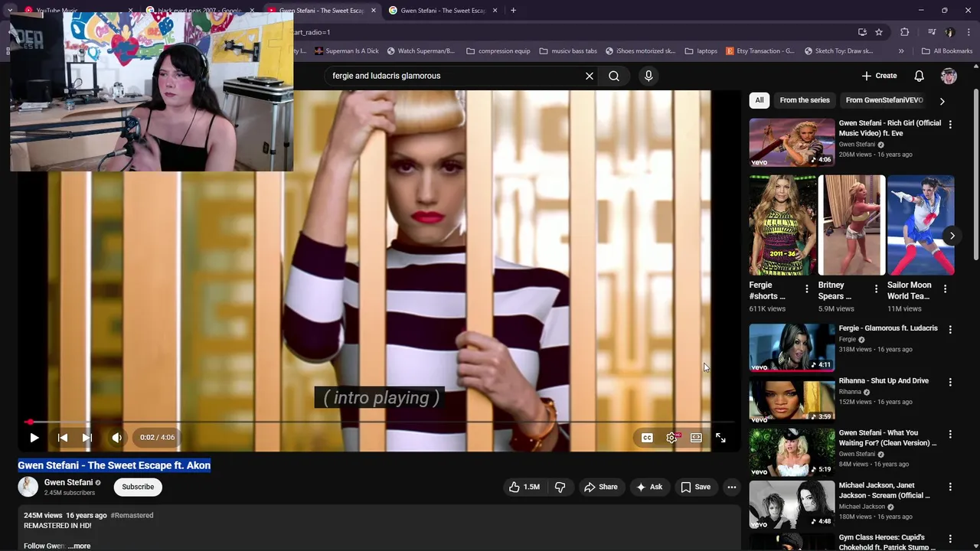Open Sketch Toy bookmark

[839, 51]
